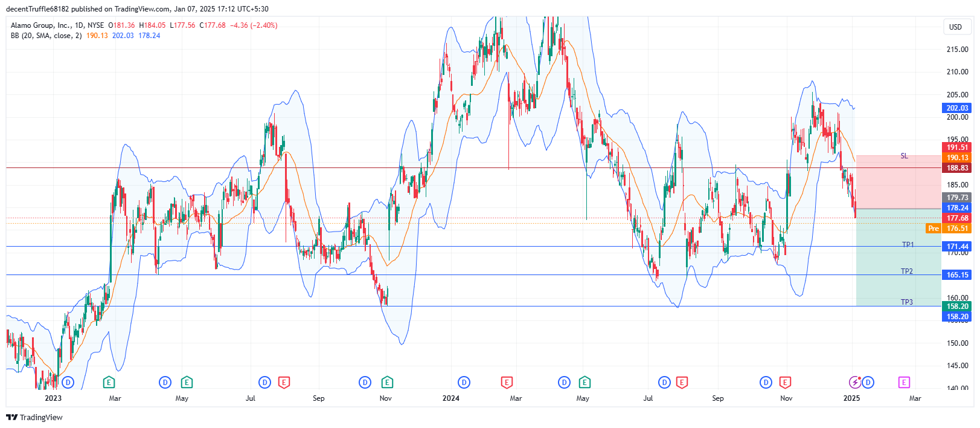Open the green earnings marker at Nov 2023
The width and height of the screenshot is (980, 428).
387,382
